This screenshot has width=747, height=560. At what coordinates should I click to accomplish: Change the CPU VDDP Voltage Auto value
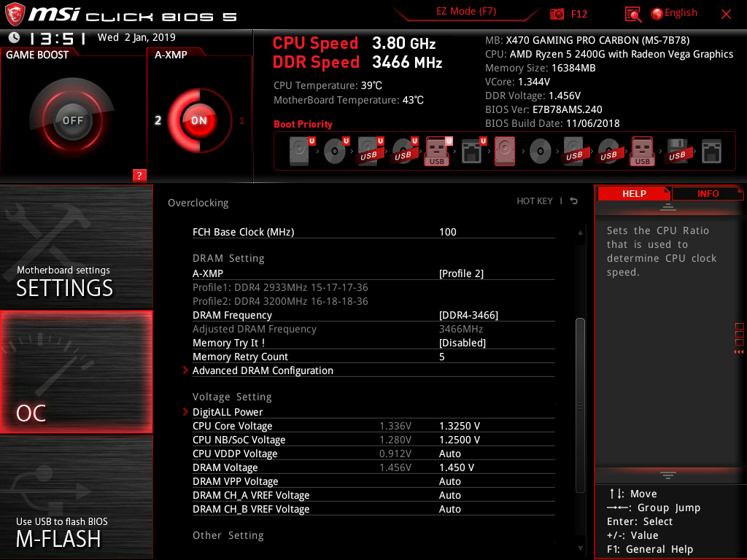(x=449, y=454)
